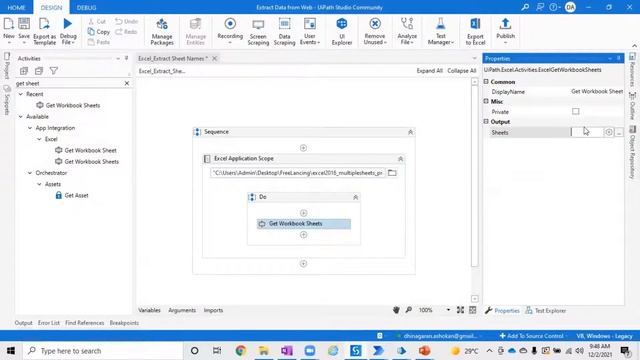
Task: Click the get sheet search field
Action: (69, 83)
